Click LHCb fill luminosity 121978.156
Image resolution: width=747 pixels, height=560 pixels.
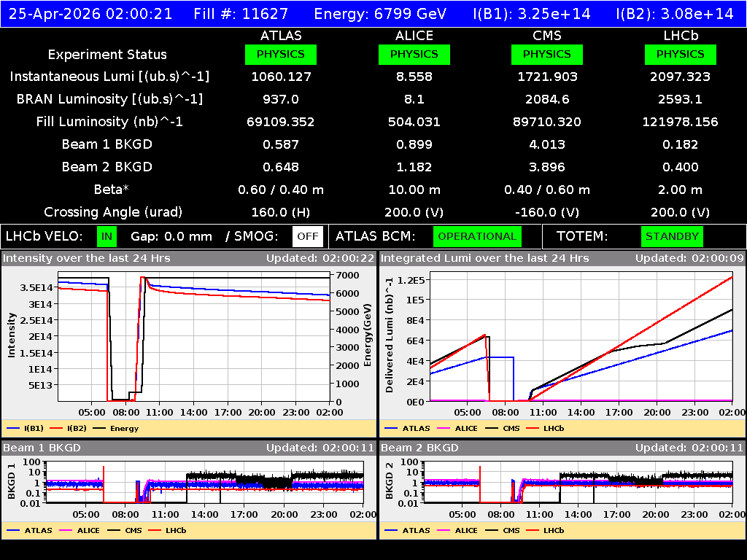pos(681,122)
